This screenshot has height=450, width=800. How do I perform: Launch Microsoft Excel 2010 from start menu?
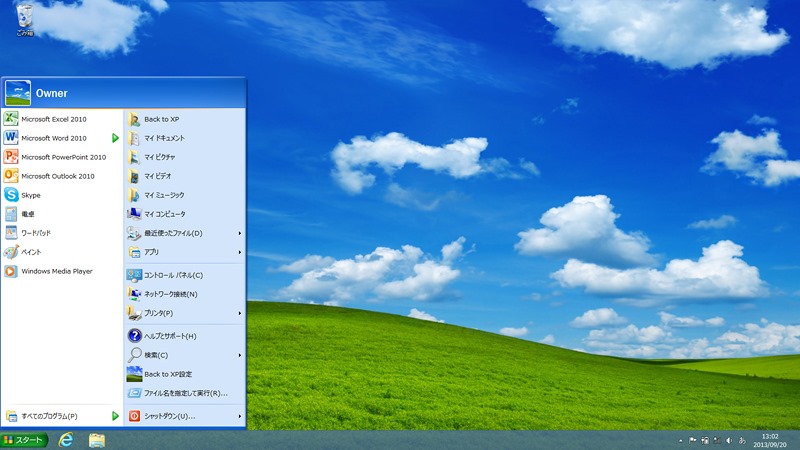61,119
